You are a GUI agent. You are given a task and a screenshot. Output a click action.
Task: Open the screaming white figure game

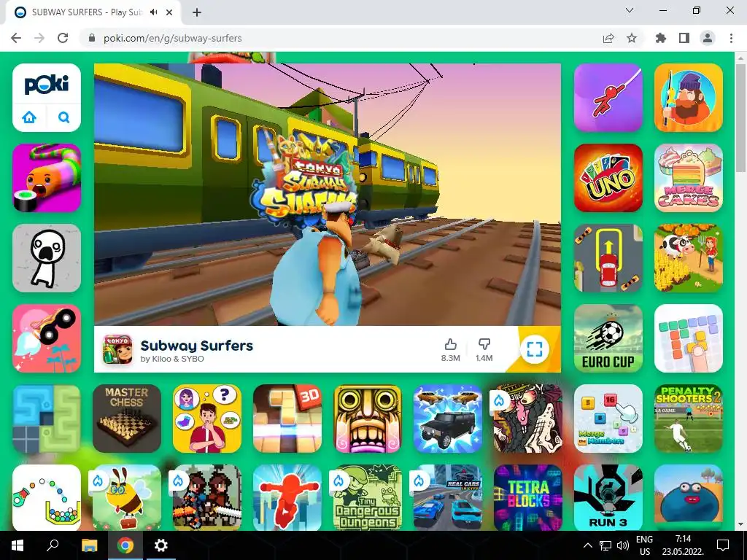point(47,258)
